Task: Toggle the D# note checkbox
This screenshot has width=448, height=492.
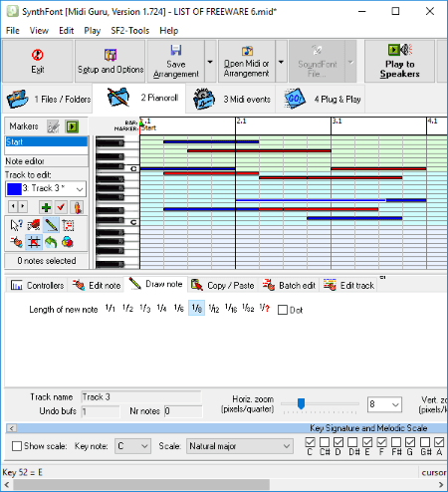Action: pos(352,442)
